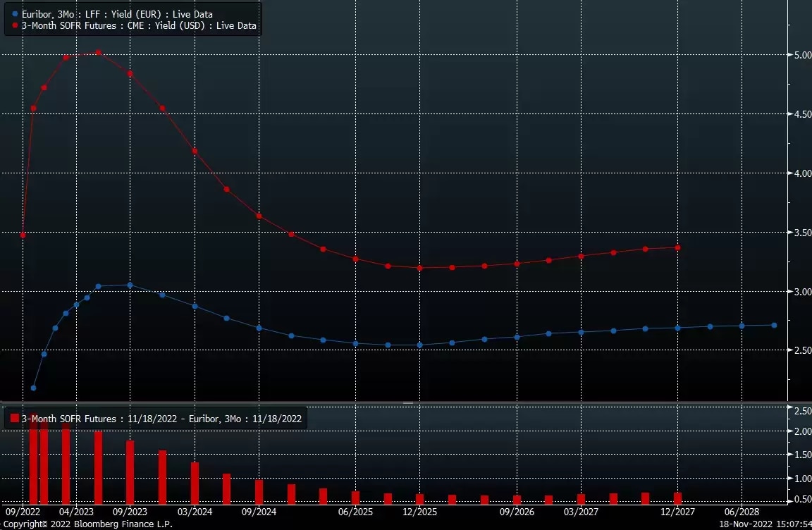The image size is (812, 530).
Task: Click the 1.00 label on the spread axis
Action: point(803,479)
